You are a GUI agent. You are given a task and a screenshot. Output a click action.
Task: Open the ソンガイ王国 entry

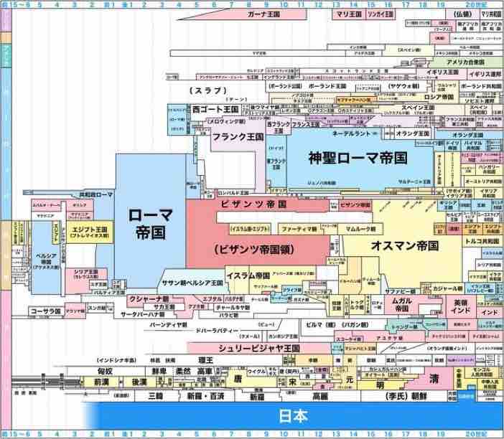pos(381,14)
